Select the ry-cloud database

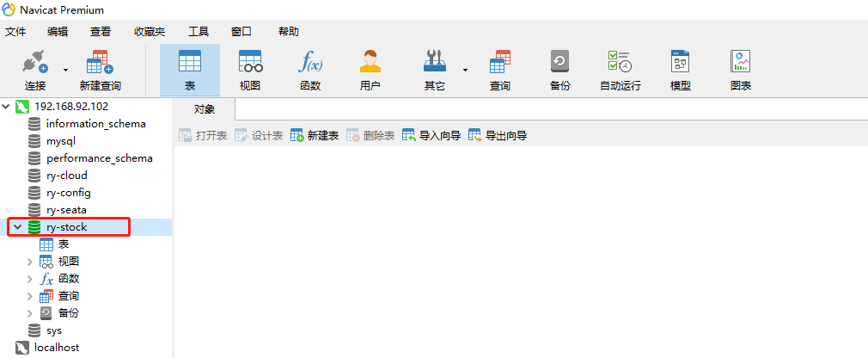(x=67, y=175)
